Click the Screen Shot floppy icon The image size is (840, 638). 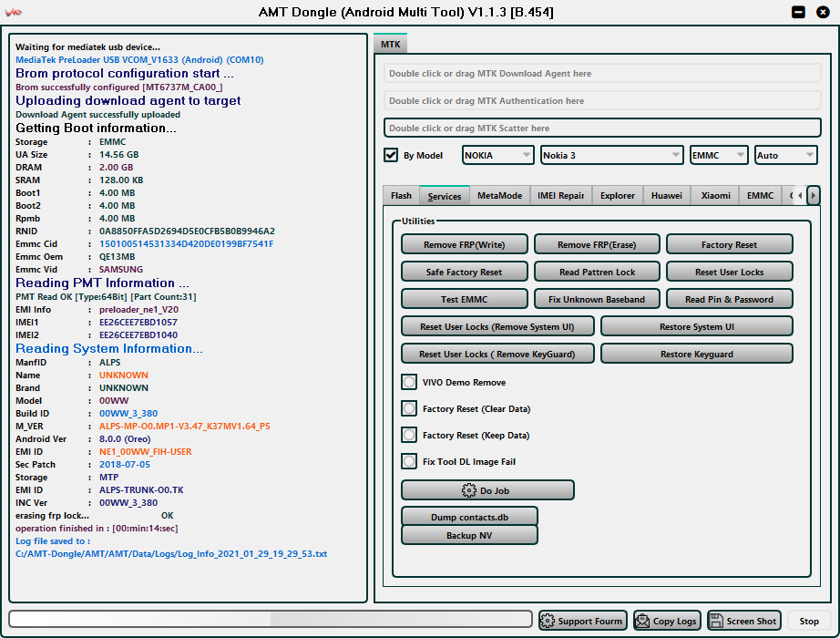click(716, 621)
